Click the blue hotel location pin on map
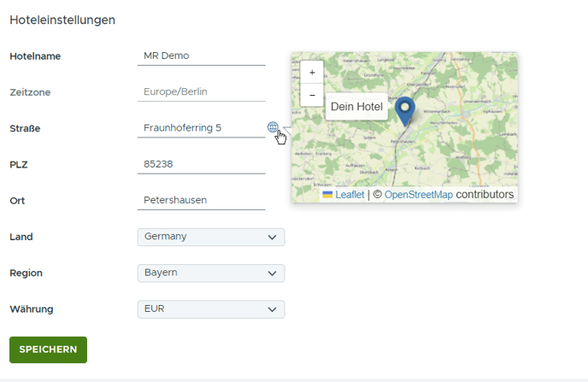588x382 pixels. point(405,111)
